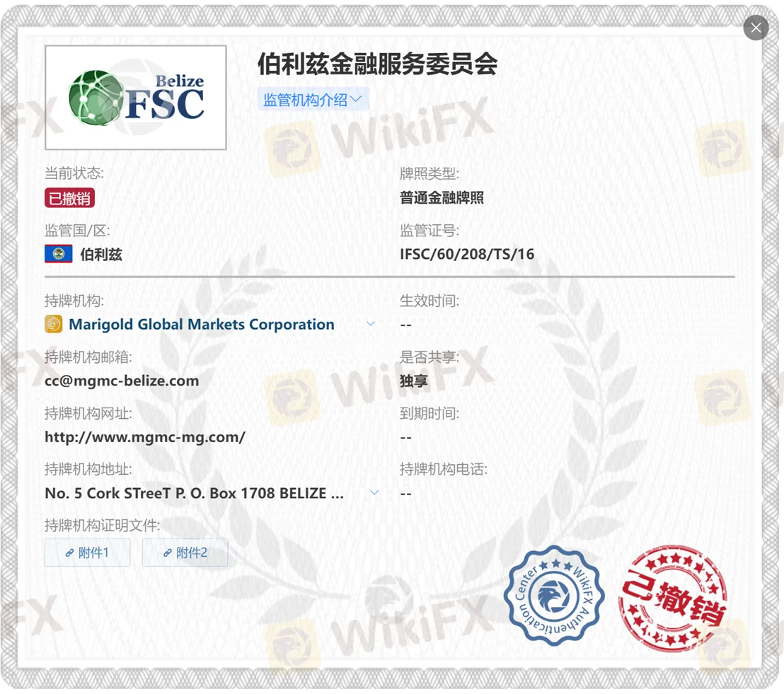Click the 普通金融牌照 license type text
The width and height of the screenshot is (784, 694).
click(x=442, y=198)
